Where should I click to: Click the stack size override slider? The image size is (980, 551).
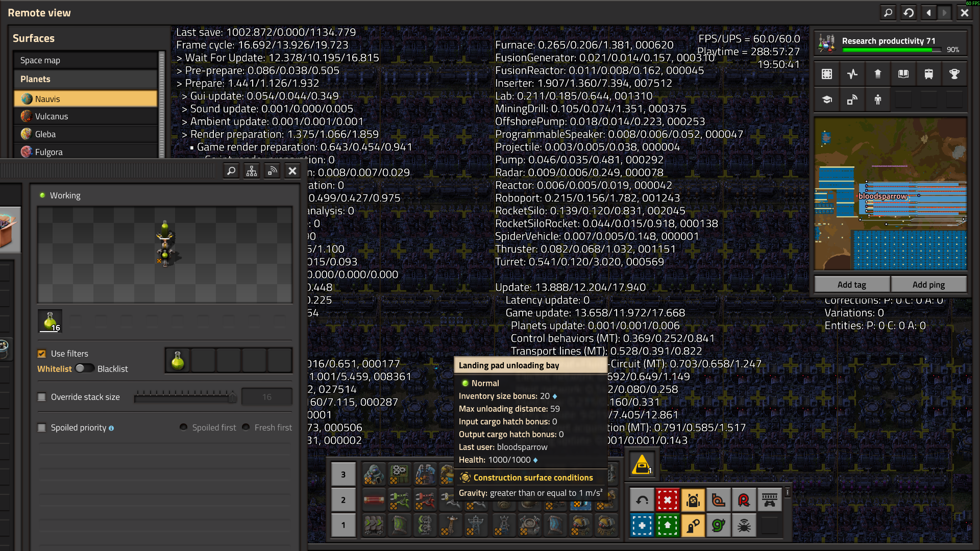[185, 397]
